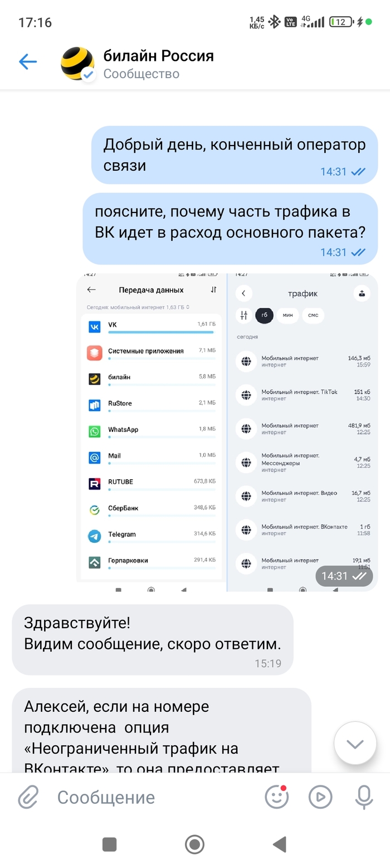Tap the Сообщество subtitle under the title
The image size is (390, 868).
pos(142,74)
